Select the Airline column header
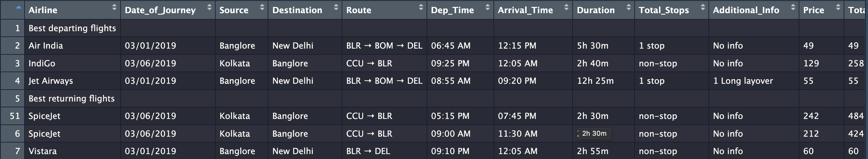This screenshot has width=868, height=159. click(x=72, y=10)
